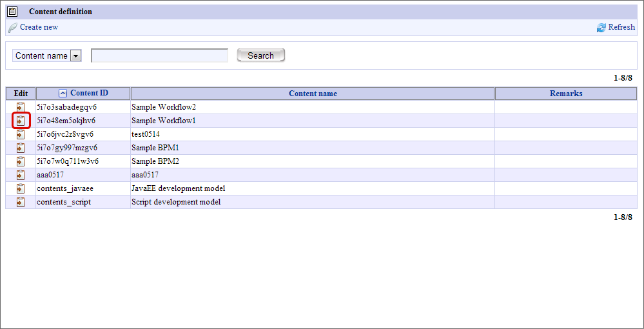The height and width of the screenshot is (329, 644).
Task: Click the Sample BPM2 content name
Action: 155,162
